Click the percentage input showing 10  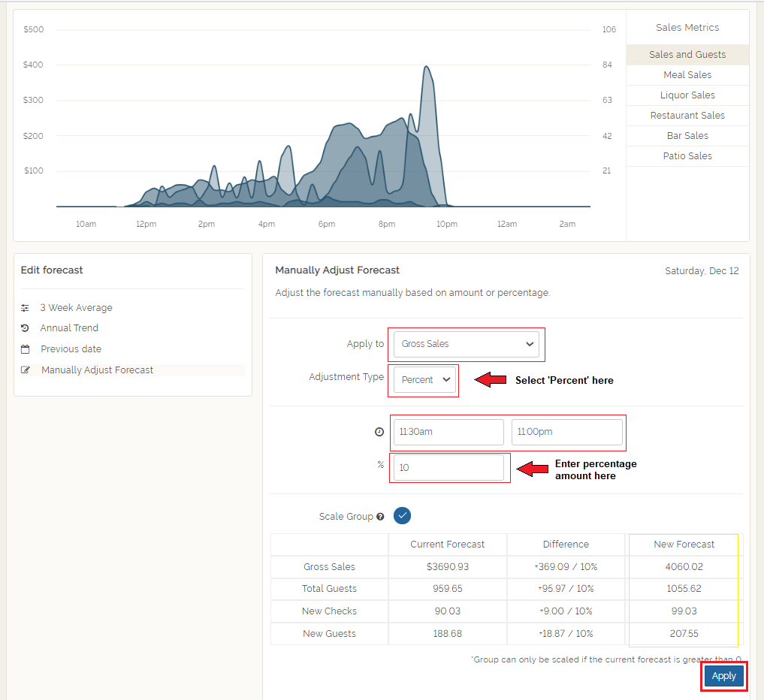pyautogui.click(x=448, y=467)
